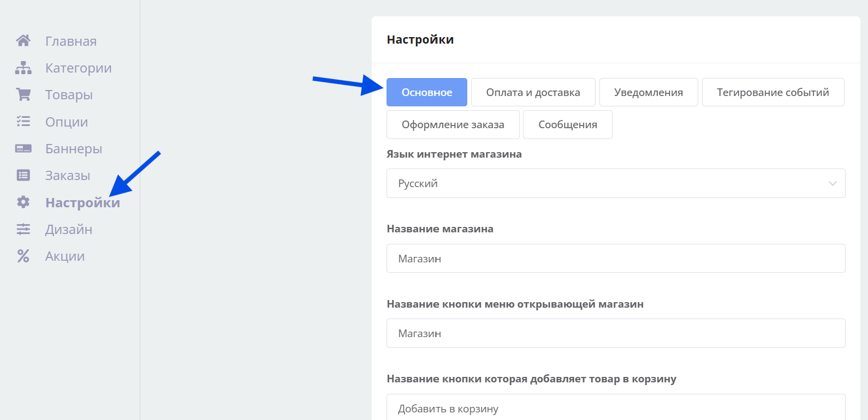Screen dimensions: 868x420
Task: Select the Основное tab
Action: [426, 92]
